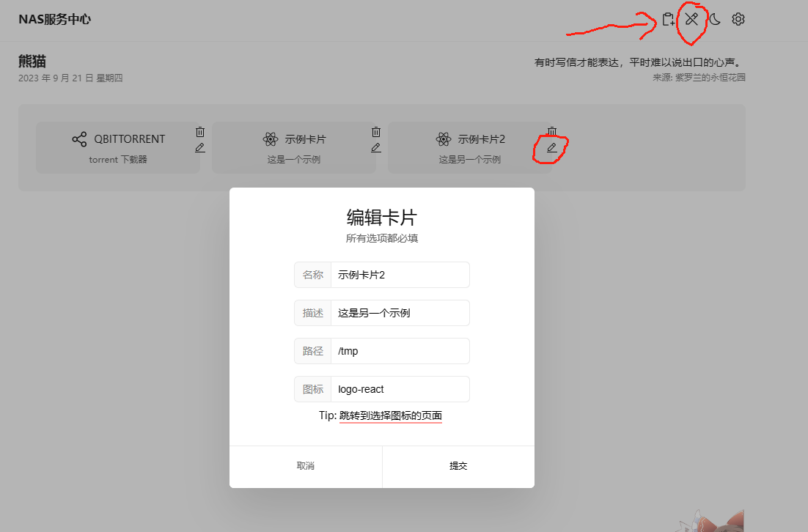The height and width of the screenshot is (532, 808).
Task: Click the add card clipboard icon
Action: (669, 20)
